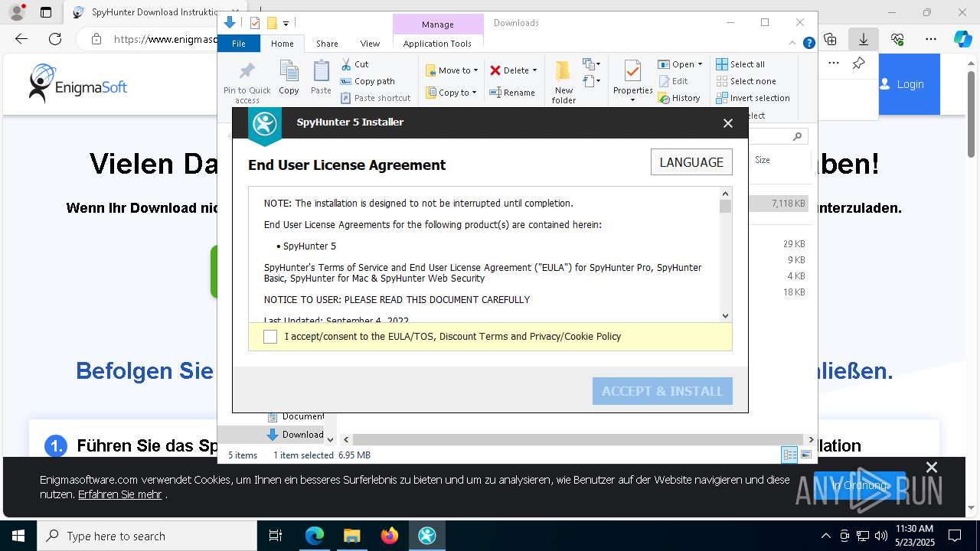Click the Size column header
This screenshot has height=551, width=980.
pos(763,160)
